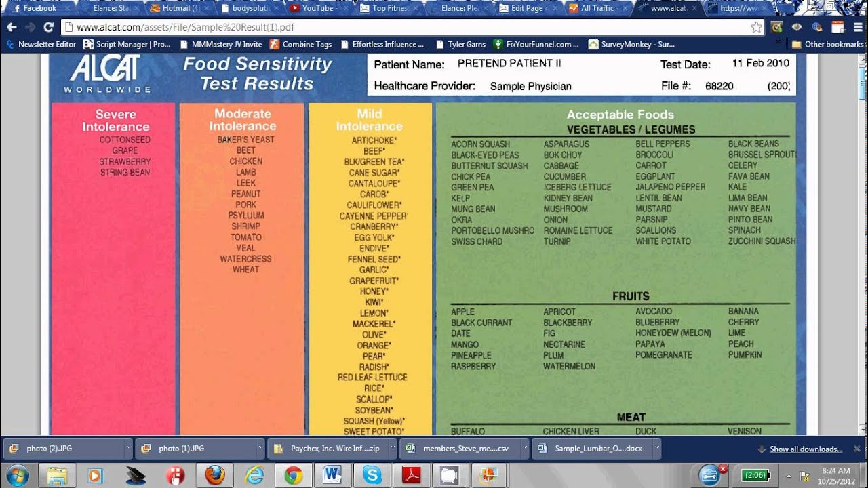Viewport: 868px width, 488px height.
Task: Open the dropdown arrow for photo (2).JPG
Action: coord(128,449)
